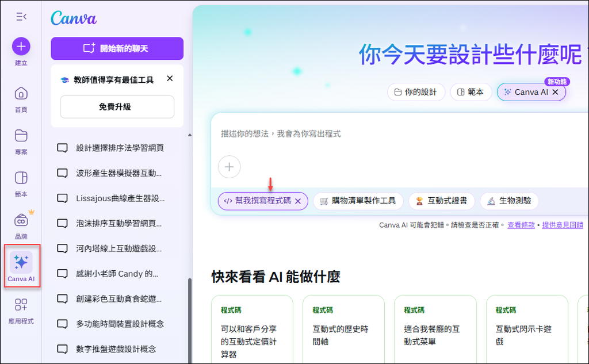Dismiss the 教師值得享有最佳工具 banner

pyautogui.click(x=170, y=79)
